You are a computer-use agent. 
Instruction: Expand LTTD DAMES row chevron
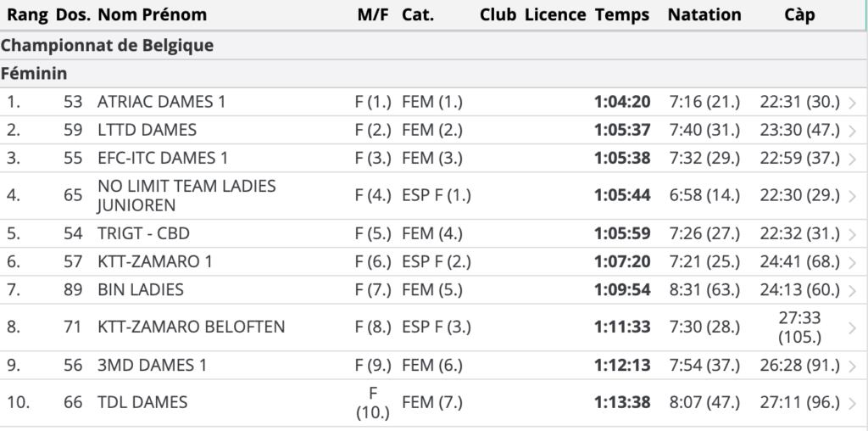tap(853, 131)
